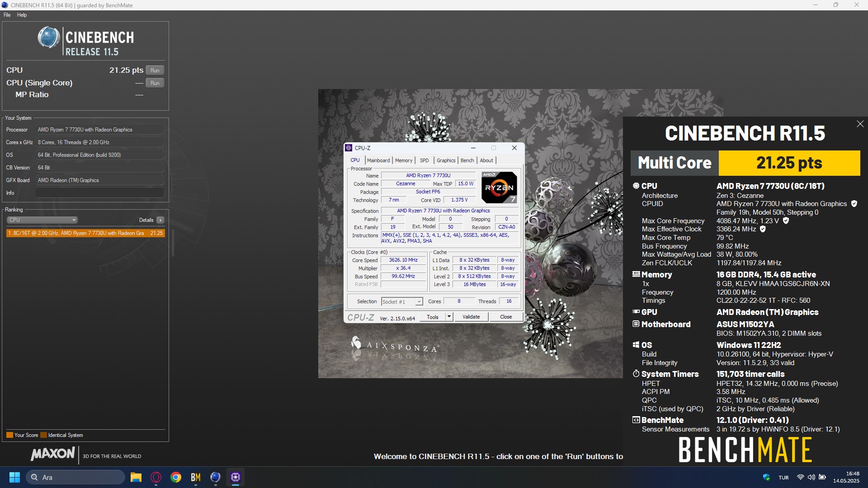Image resolution: width=868 pixels, height=488 pixels.
Task: Click the battery icon in system tray
Action: tap(822, 478)
